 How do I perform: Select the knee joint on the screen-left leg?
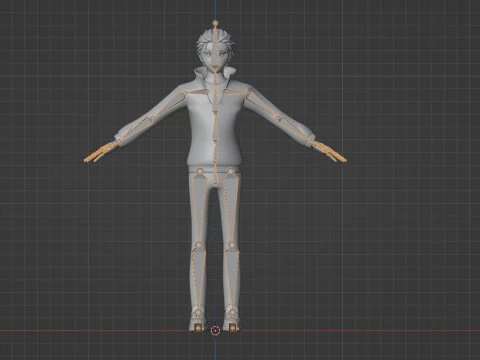199,246
